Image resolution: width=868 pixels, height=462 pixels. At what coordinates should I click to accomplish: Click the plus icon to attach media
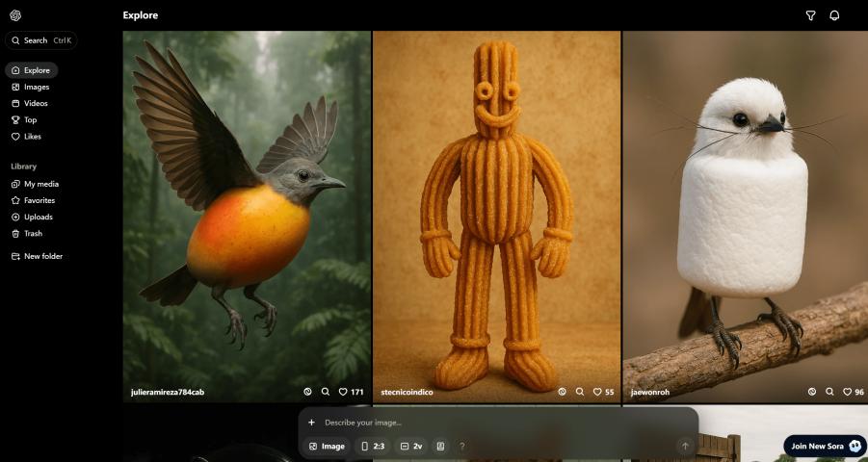pos(311,423)
